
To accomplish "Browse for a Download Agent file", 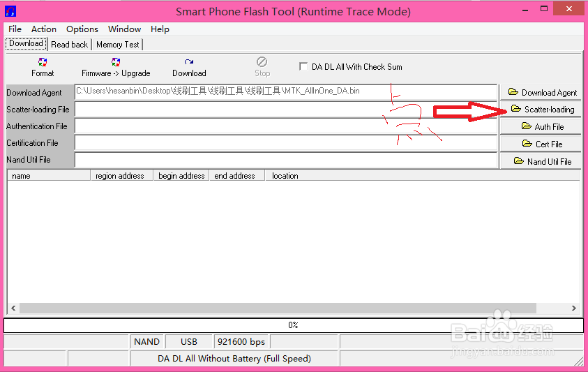I will pyautogui.click(x=541, y=92).
